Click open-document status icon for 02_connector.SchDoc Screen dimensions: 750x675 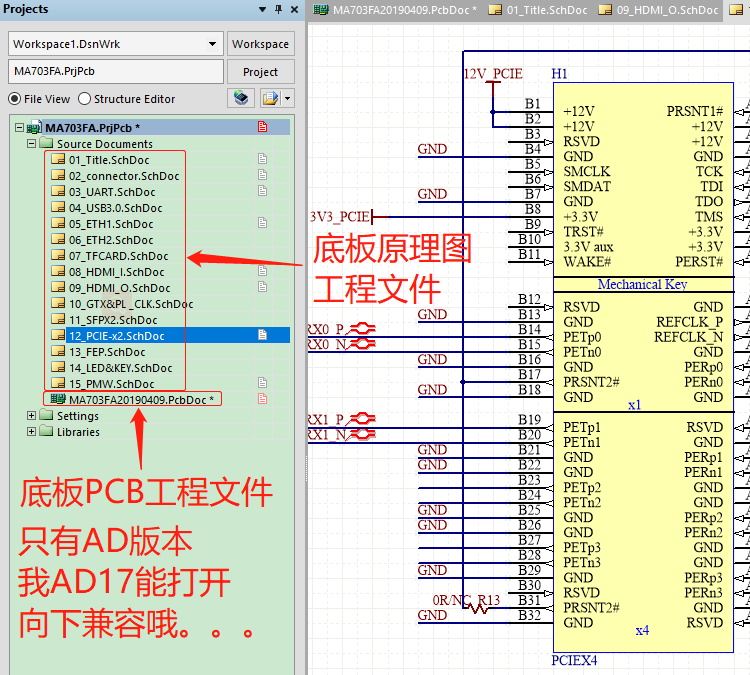262,175
